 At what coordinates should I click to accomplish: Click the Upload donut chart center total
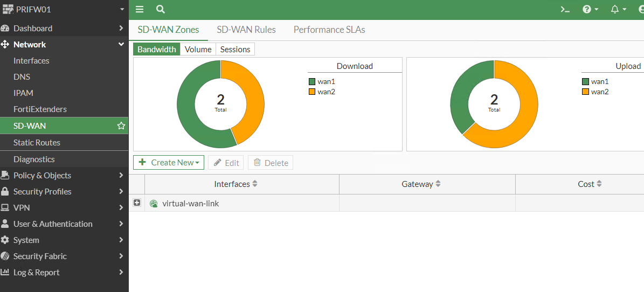pyautogui.click(x=494, y=103)
